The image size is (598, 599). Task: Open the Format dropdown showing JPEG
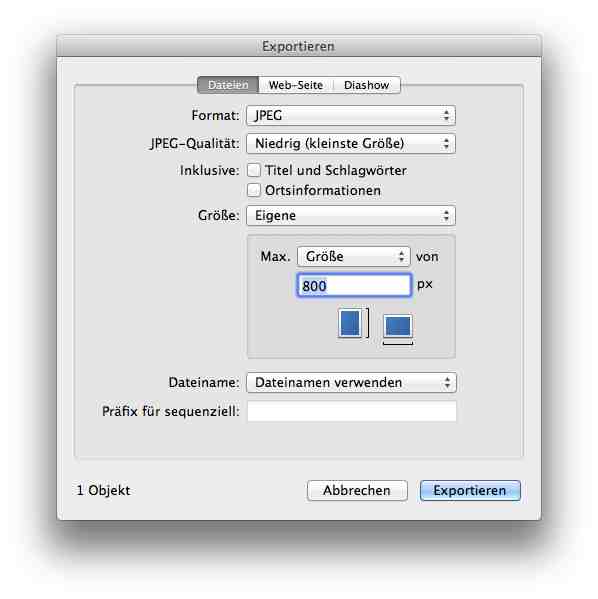[x=351, y=115]
